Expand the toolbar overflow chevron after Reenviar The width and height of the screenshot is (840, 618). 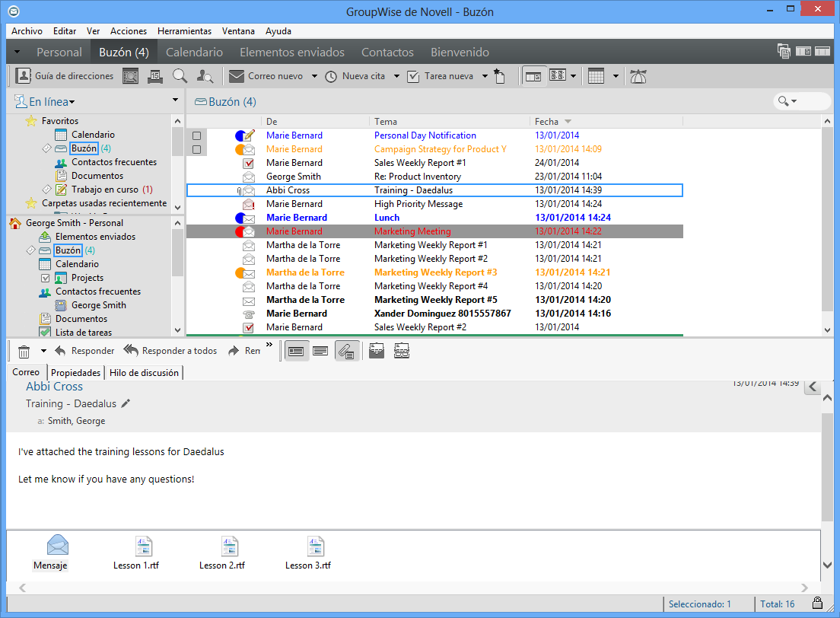click(x=269, y=345)
